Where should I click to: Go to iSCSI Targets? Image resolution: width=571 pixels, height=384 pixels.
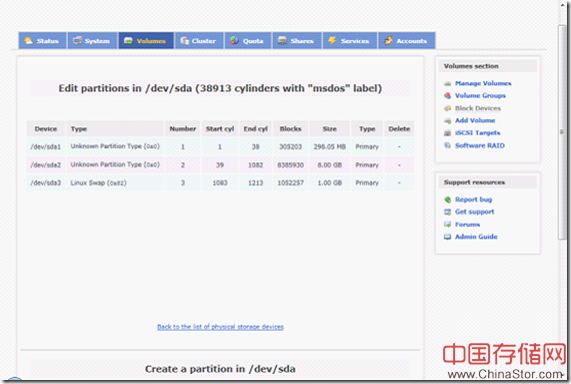(477, 133)
